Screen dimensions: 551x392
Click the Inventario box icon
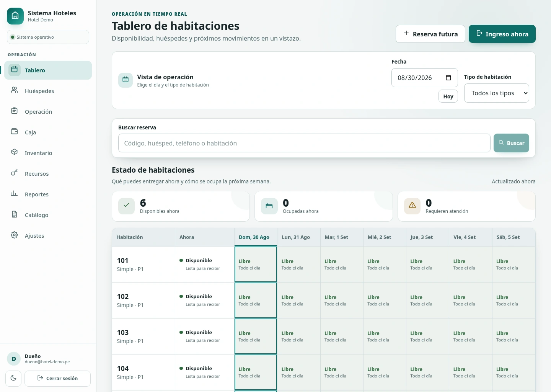[x=15, y=152]
